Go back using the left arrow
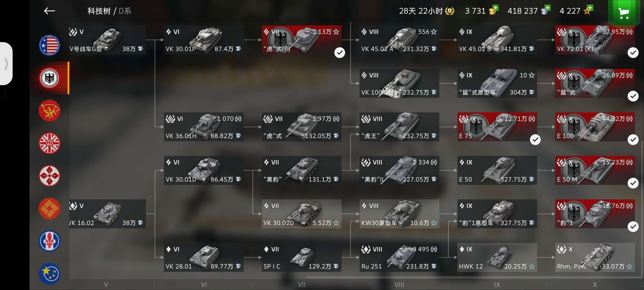This screenshot has width=644, height=290. [49, 11]
